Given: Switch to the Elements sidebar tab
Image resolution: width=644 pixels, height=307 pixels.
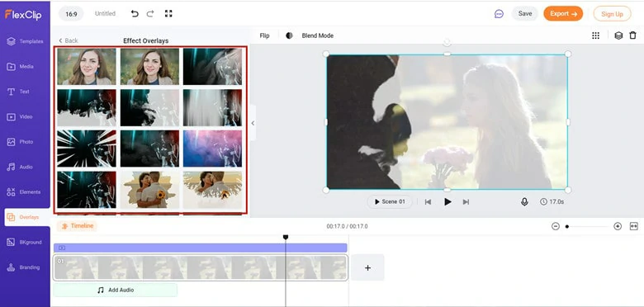Looking at the screenshot, I should click(25, 192).
